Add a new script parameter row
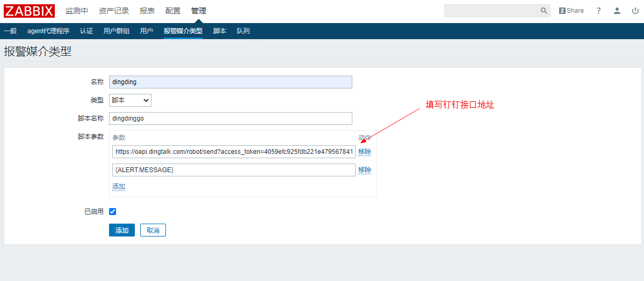Image resolution: width=644 pixels, height=281 pixels. coord(119,187)
